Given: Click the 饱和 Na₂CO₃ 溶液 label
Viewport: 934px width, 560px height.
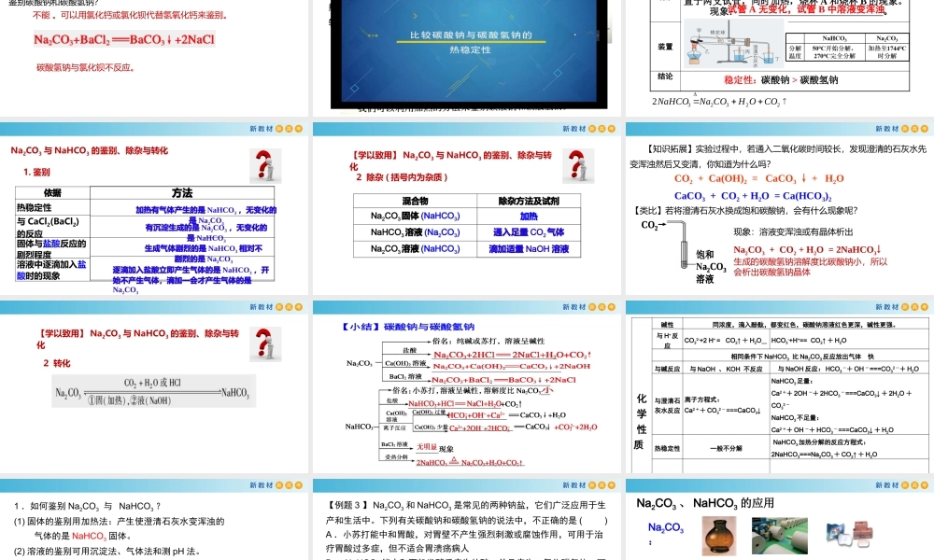Looking at the screenshot, I should (x=711, y=266).
